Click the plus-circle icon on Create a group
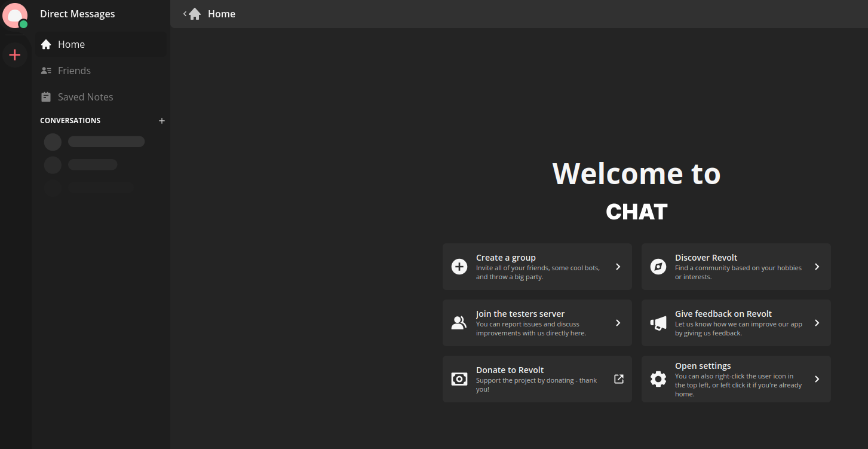 tap(459, 267)
